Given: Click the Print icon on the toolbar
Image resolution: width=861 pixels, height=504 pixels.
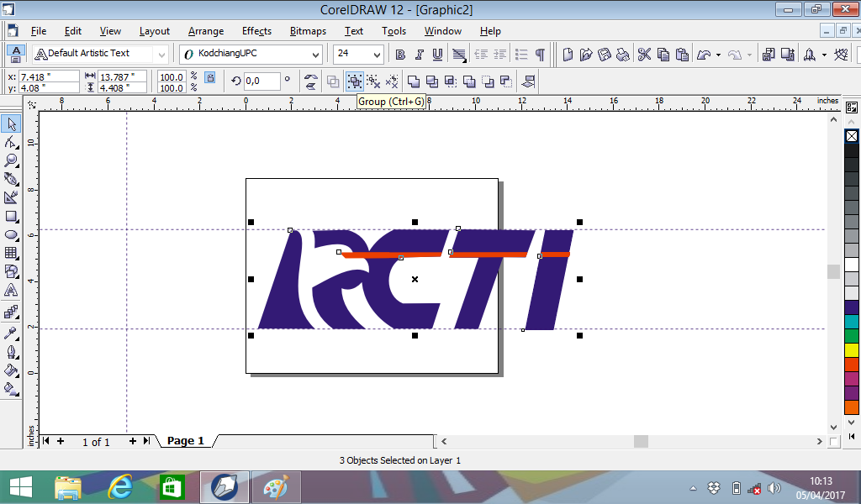Looking at the screenshot, I should (x=622, y=53).
